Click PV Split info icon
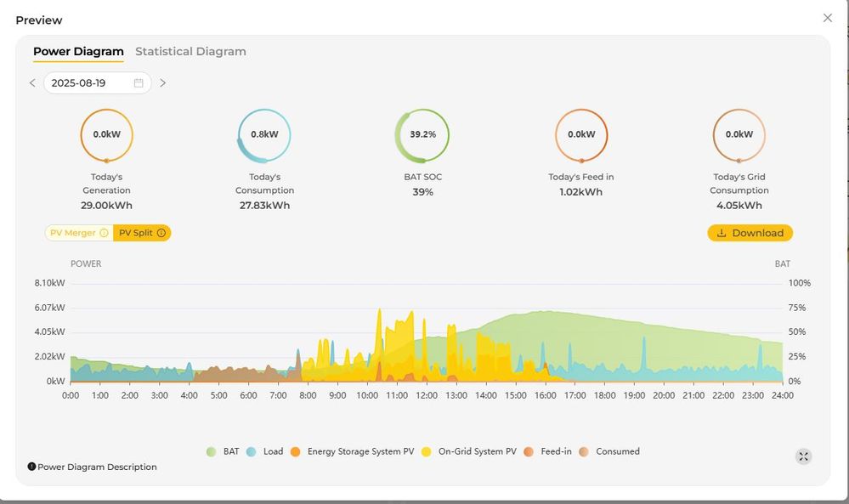Screen dimensions: 849x504 tap(161, 233)
